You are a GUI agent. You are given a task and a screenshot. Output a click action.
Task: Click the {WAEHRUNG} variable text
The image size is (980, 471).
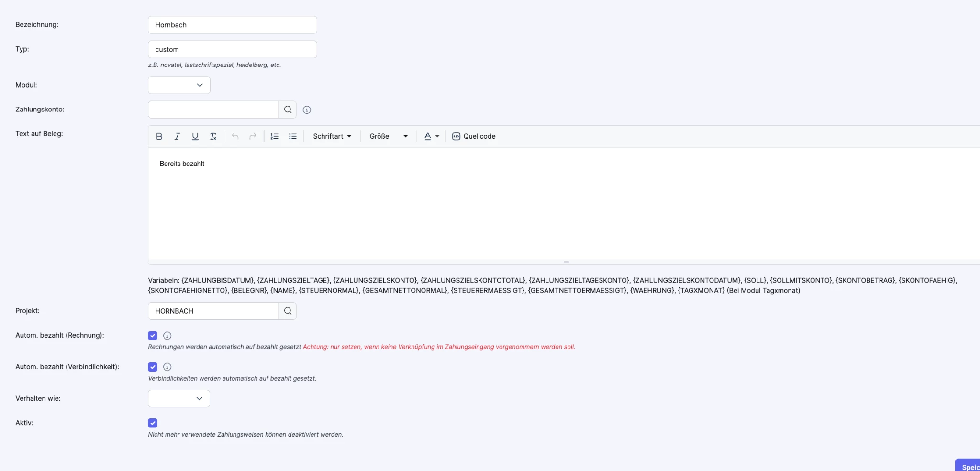[652, 290]
